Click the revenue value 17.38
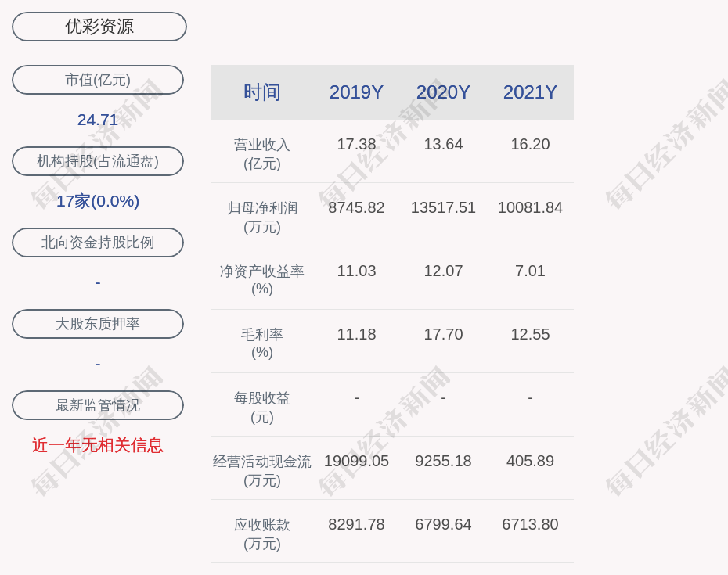The width and height of the screenshot is (728, 575). [356, 144]
